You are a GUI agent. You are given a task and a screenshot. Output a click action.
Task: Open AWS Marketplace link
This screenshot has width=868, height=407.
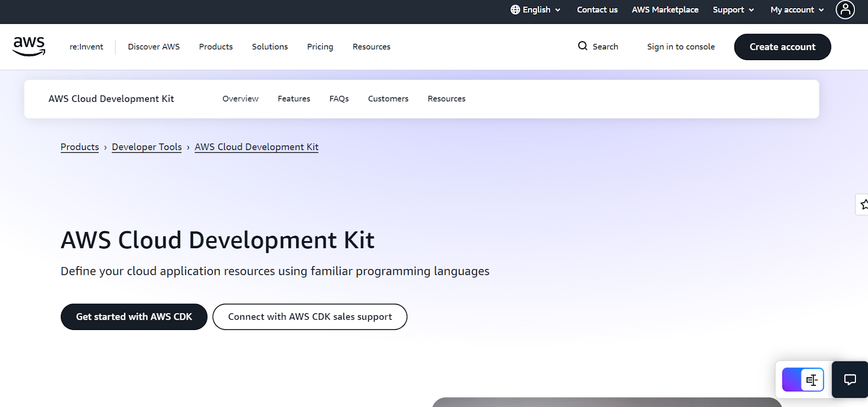665,10
